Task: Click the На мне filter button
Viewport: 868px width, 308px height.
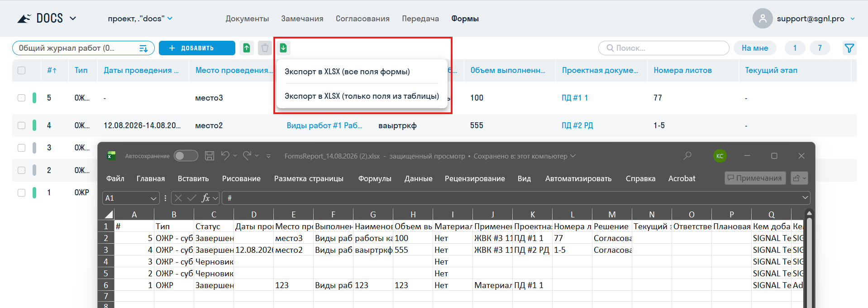Action: tap(754, 48)
